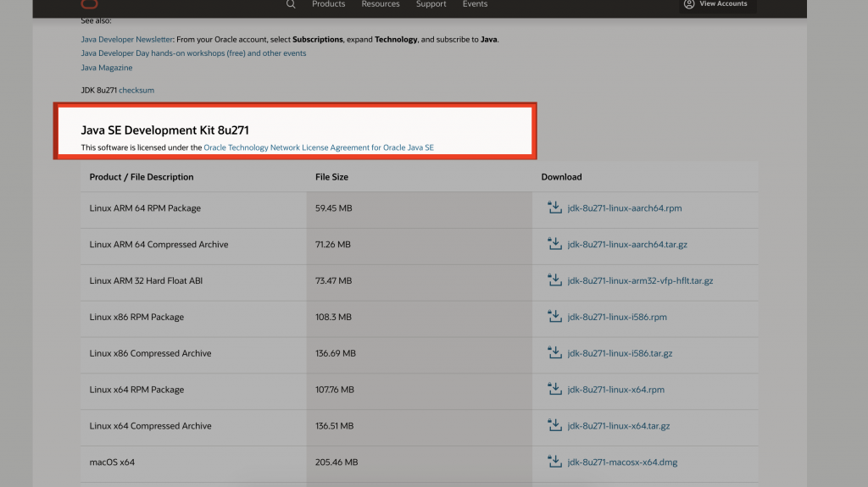Open the Java Magazine link
This screenshot has width=868, height=487.
coord(106,68)
